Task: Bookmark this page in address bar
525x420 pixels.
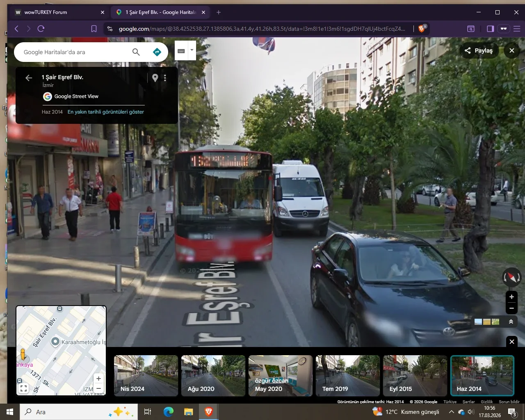Action: point(94,29)
